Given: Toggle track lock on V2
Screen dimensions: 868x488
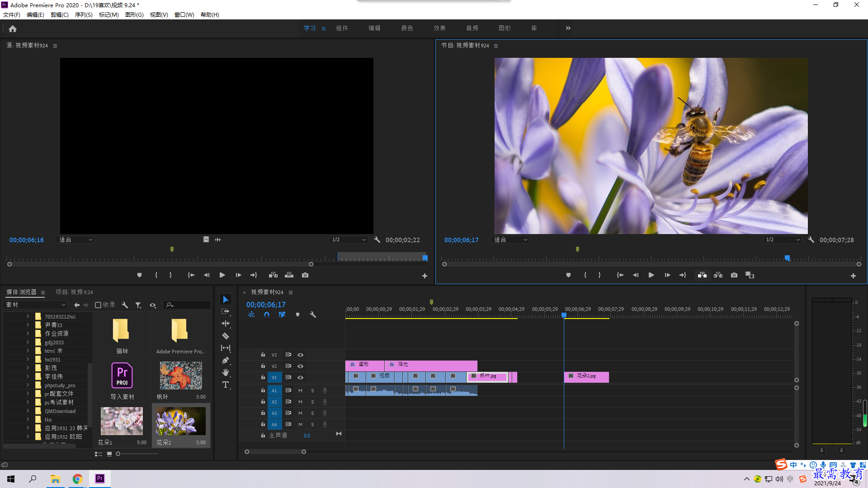Looking at the screenshot, I should [263, 366].
